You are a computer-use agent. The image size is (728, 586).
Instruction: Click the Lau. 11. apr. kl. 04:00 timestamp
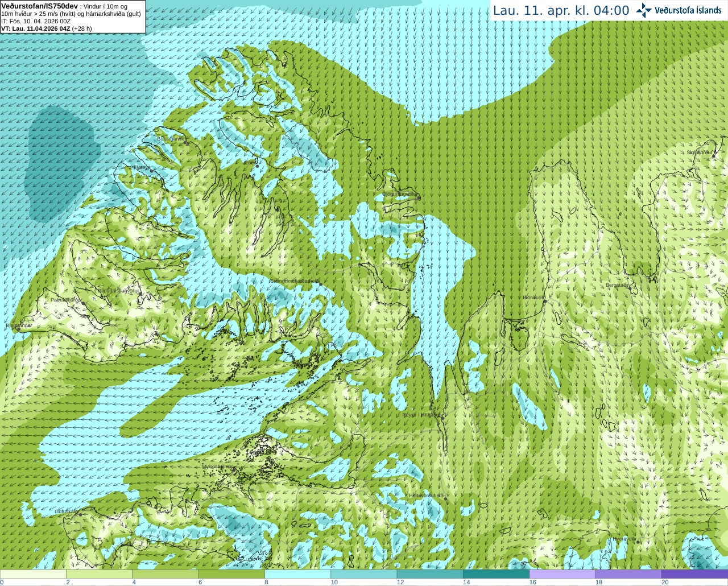[x=561, y=10]
